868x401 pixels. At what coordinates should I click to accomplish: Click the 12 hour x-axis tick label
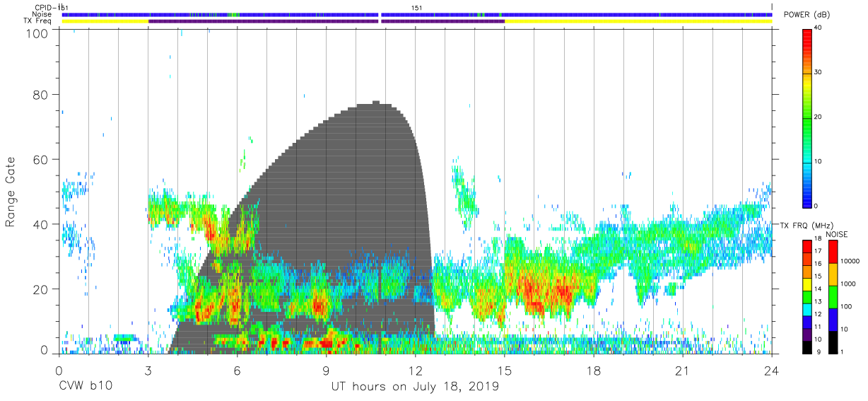[x=416, y=370]
